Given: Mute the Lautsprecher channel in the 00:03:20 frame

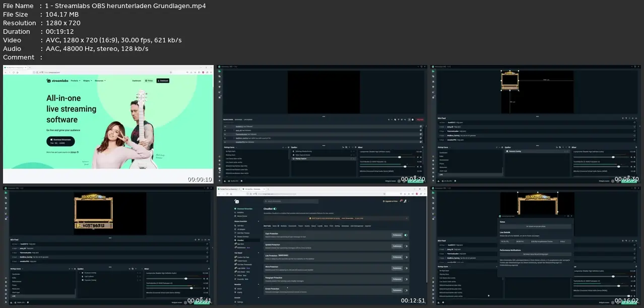Looking at the screenshot, I should click(x=418, y=157).
